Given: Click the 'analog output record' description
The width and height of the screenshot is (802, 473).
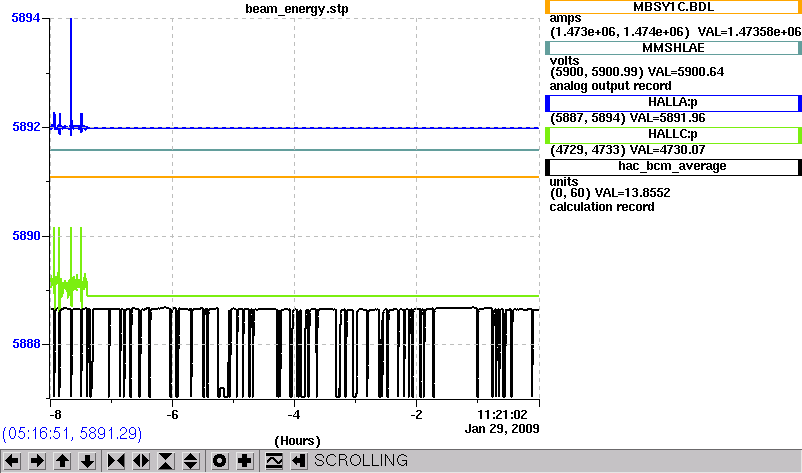Looking at the screenshot, I should click(611, 86).
